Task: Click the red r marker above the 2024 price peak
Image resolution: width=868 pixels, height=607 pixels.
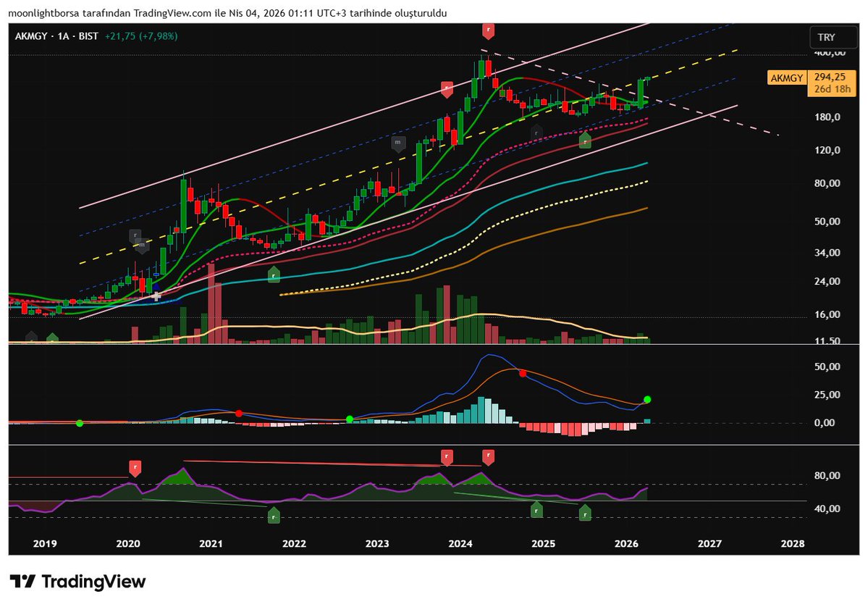Action: click(x=488, y=30)
